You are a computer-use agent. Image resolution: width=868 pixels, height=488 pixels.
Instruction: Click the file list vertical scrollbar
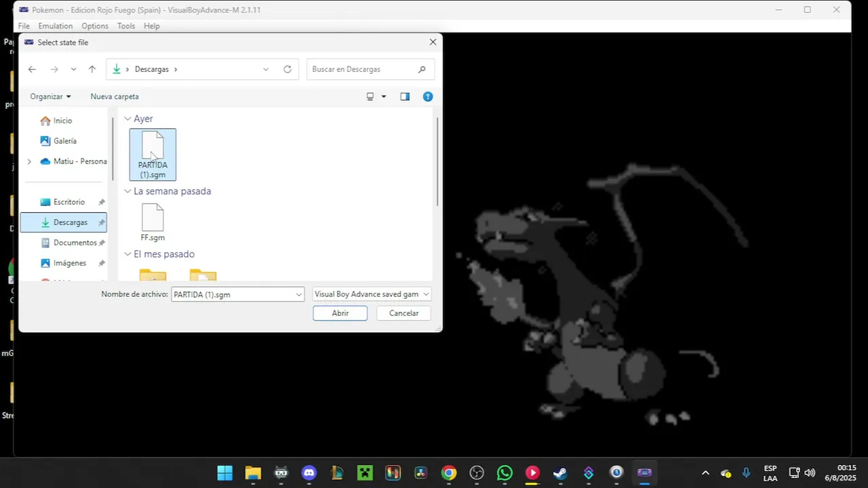pyautogui.click(x=437, y=163)
